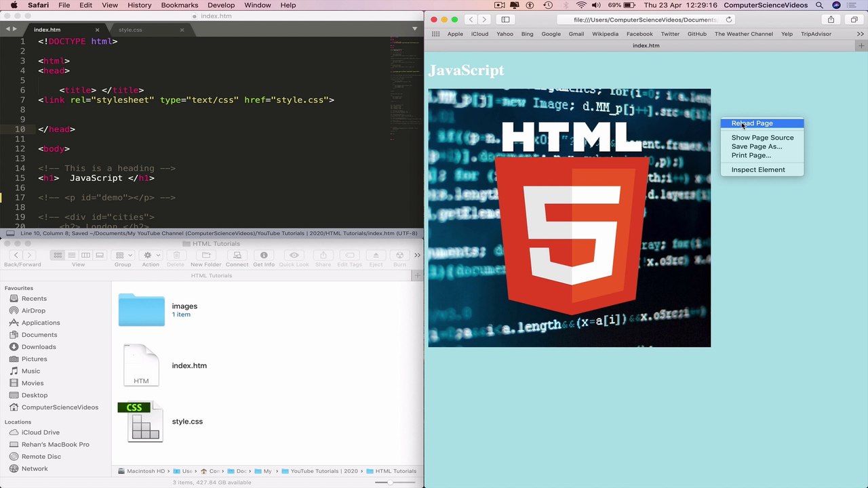Open the Develop menu
Screen dimensions: 868x488
tap(221, 5)
